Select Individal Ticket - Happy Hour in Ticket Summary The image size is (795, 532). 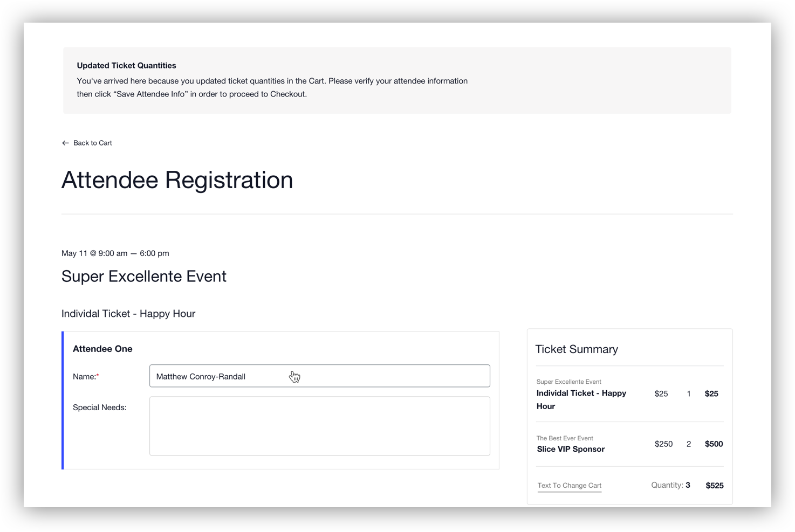(581, 399)
